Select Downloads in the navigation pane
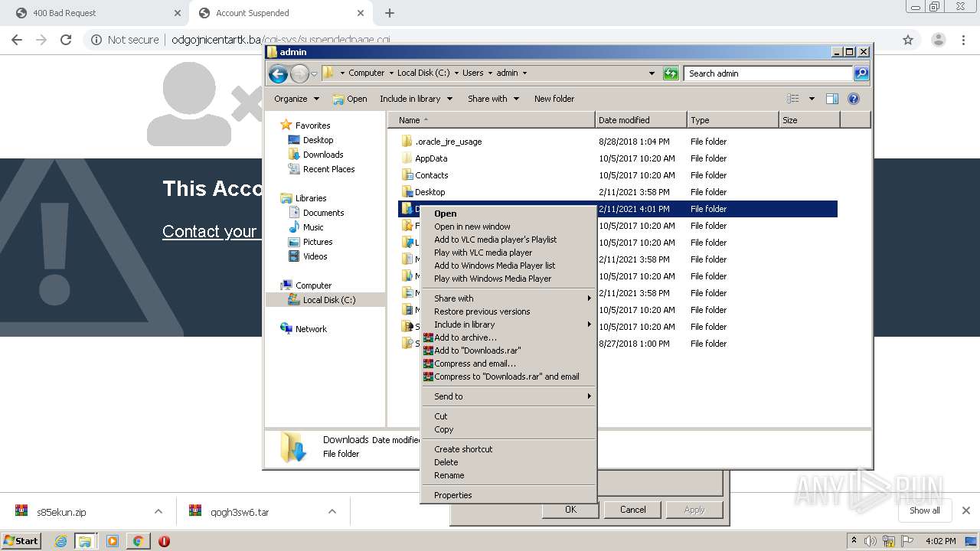The image size is (980, 551). 322,155
